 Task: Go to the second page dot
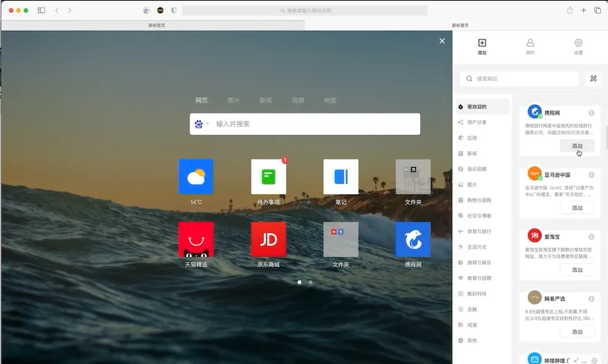point(311,282)
